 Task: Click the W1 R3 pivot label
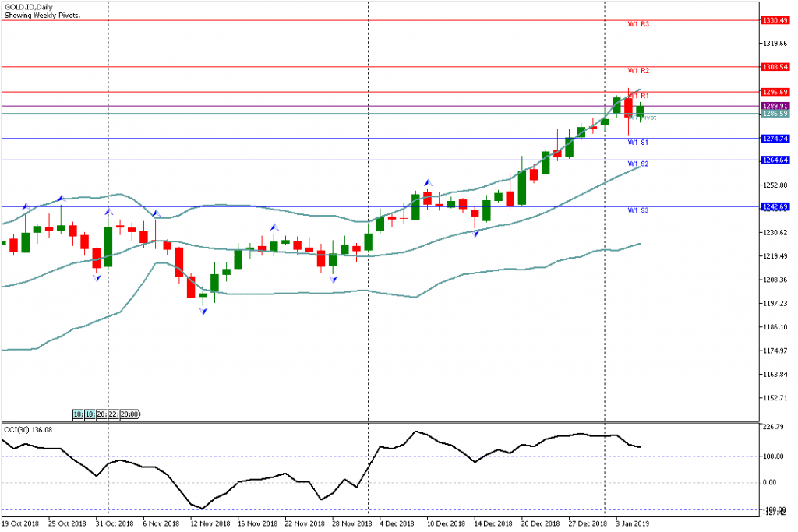(x=638, y=25)
